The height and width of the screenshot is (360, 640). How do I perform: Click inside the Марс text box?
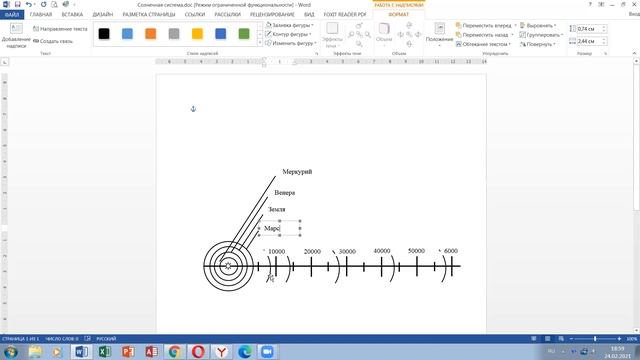click(280, 228)
